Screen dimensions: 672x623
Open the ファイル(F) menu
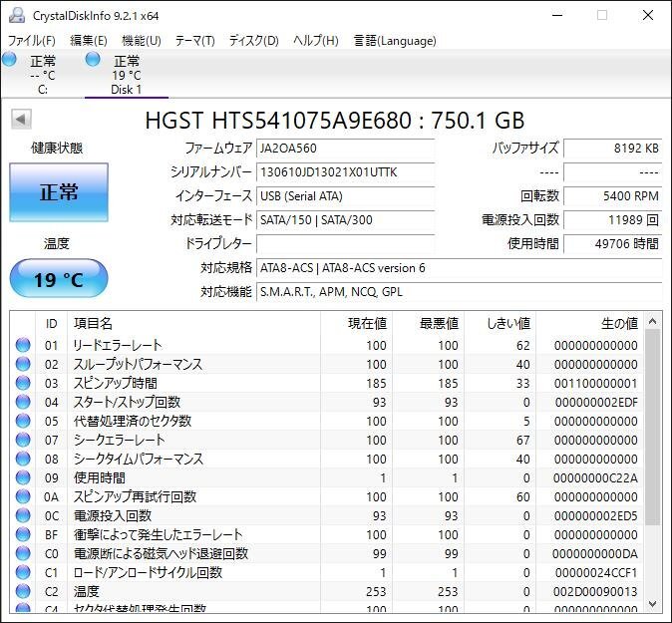point(32,41)
